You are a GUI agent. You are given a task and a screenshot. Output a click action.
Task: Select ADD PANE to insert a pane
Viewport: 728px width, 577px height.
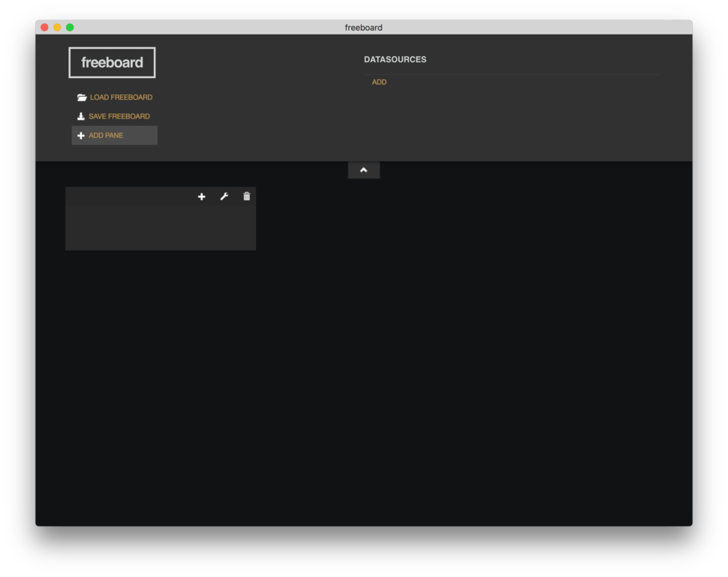click(106, 135)
